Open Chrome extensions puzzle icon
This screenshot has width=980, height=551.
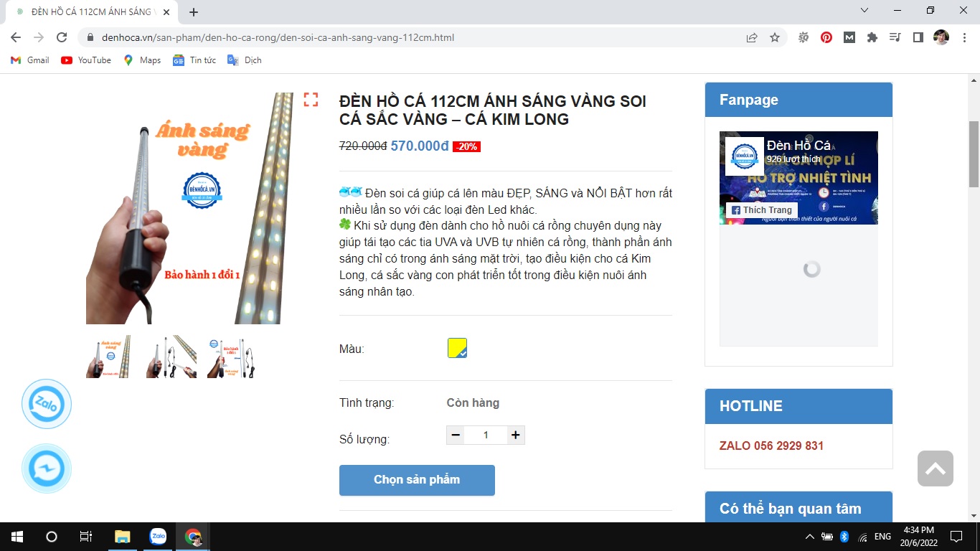point(872,37)
